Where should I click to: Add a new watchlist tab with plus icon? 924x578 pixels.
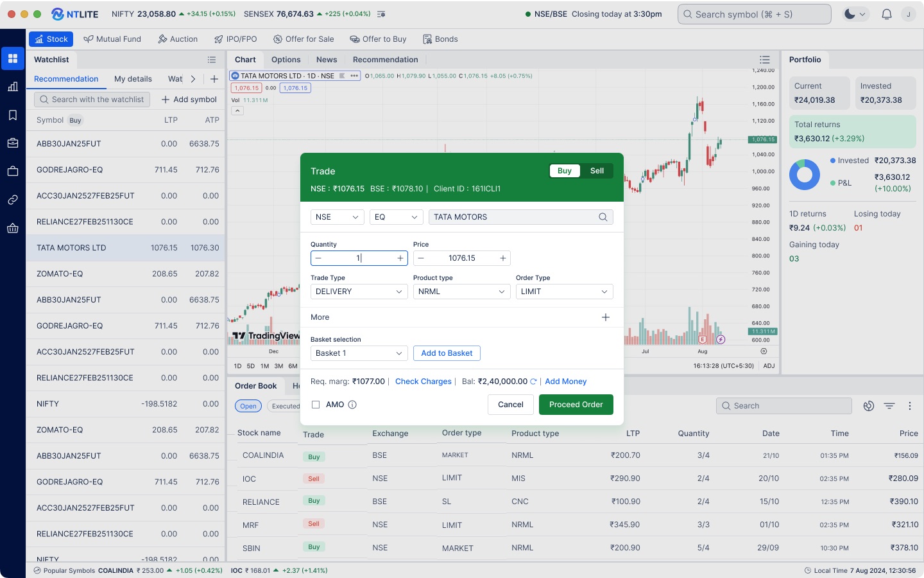point(214,79)
